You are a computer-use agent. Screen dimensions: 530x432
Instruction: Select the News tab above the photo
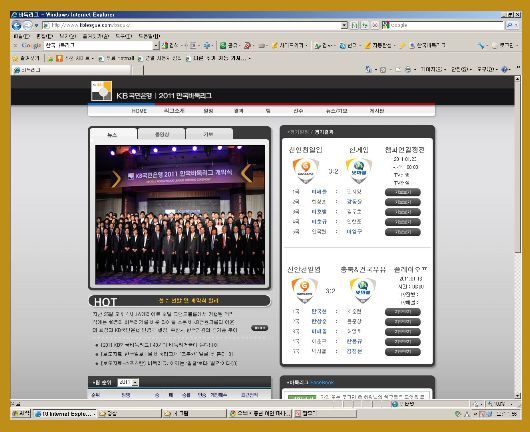114,134
